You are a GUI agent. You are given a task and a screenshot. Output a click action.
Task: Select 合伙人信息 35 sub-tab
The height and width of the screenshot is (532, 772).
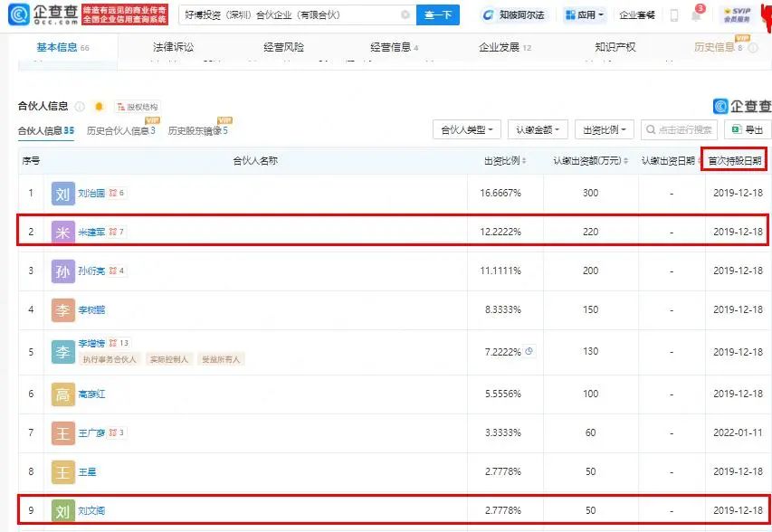(46, 130)
